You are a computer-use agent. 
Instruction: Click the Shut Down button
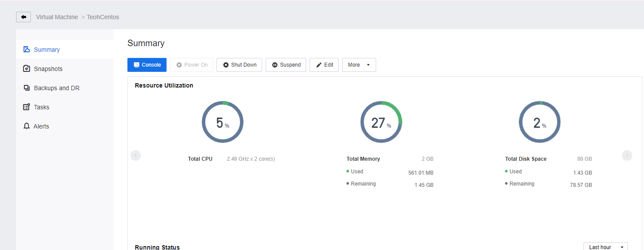(239, 65)
